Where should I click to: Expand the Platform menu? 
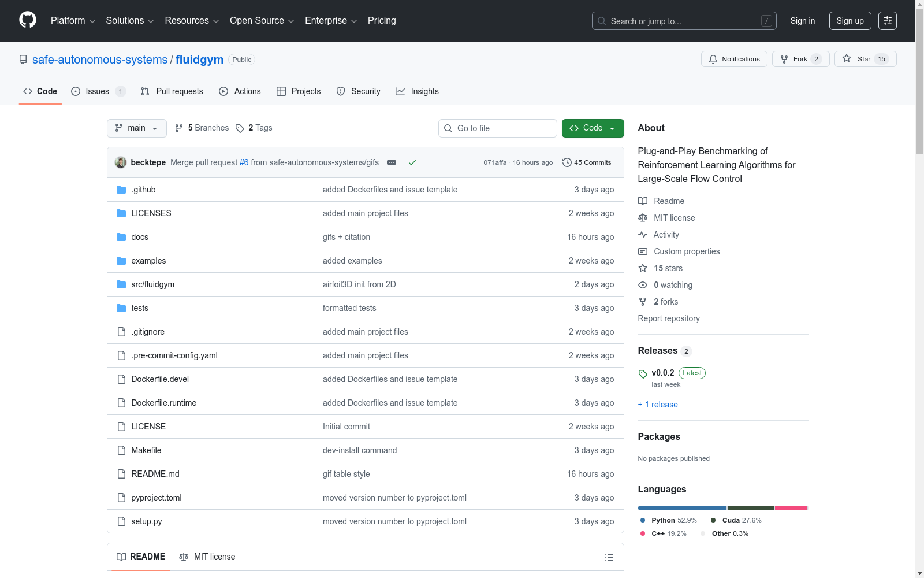(x=73, y=20)
